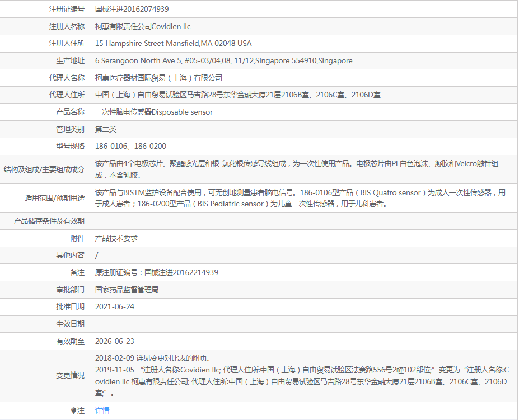Viewport: 519px width, 420px height.
Task: Click the 其他内容 label
Action: 70,256
